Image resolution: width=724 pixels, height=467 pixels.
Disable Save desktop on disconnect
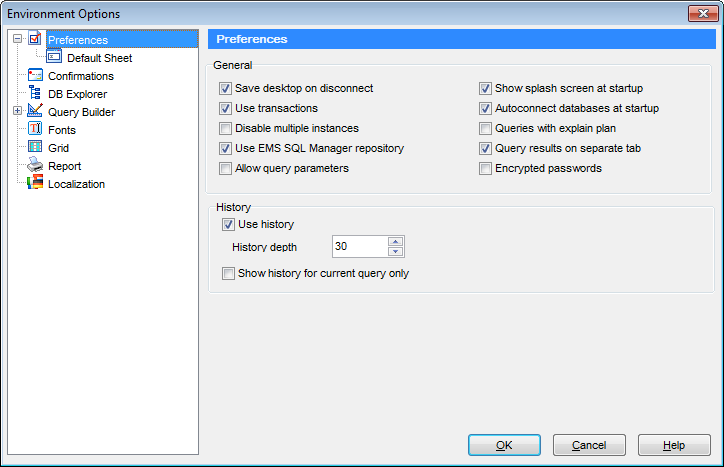point(225,88)
